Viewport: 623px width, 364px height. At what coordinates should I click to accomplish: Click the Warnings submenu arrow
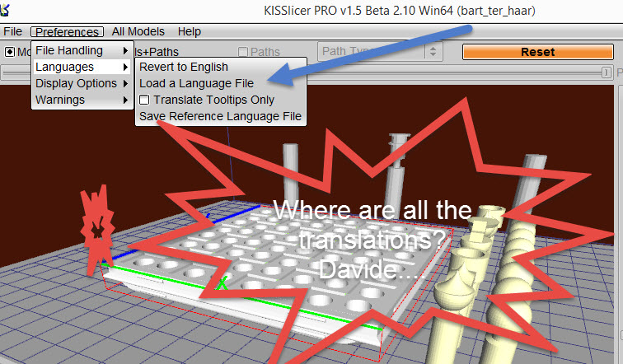(125, 100)
